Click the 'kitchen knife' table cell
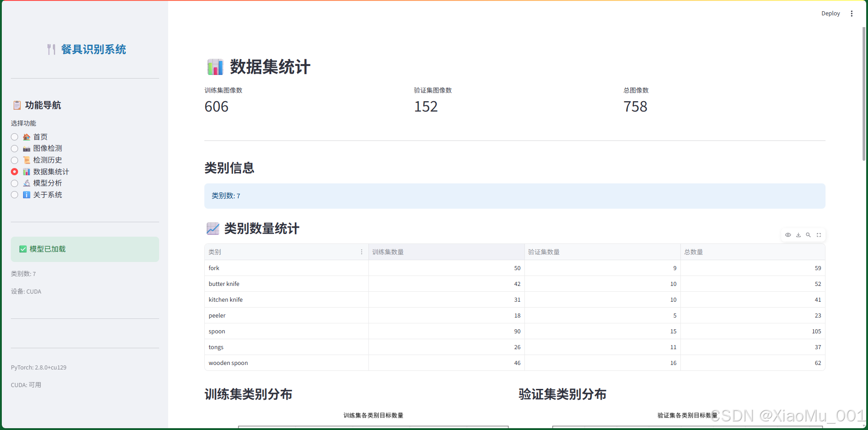This screenshot has height=430, width=868. 287,299
